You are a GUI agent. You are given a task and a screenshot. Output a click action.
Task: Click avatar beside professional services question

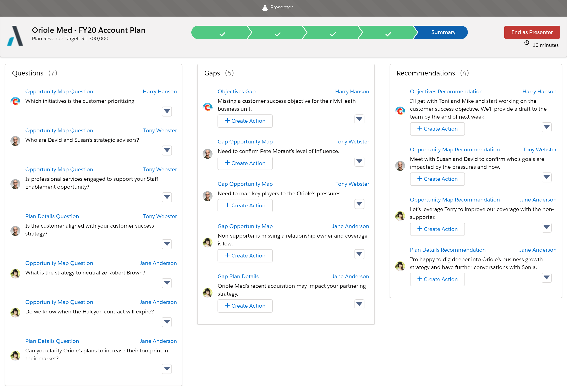pos(15,184)
